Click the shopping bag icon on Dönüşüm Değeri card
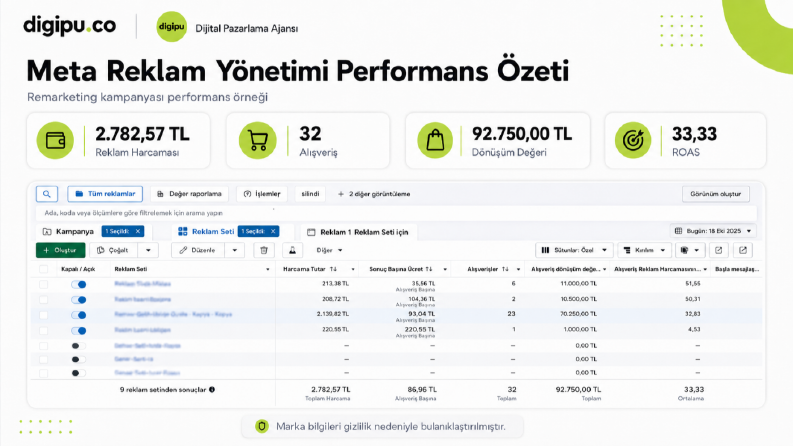The width and height of the screenshot is (793, 446). (x=435, y=140)
